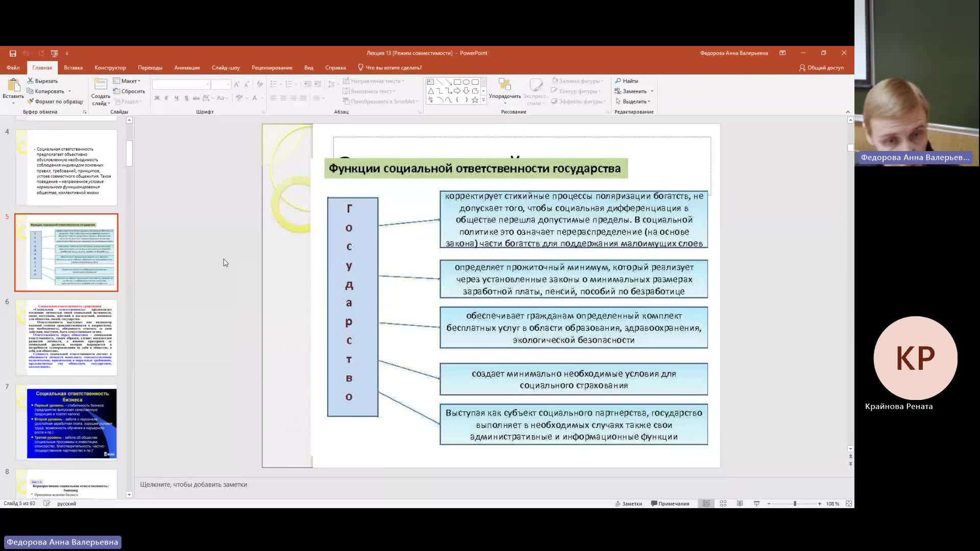Click the font size combo box
Screen dimensions: 980x551
click(x=221, y=84)
